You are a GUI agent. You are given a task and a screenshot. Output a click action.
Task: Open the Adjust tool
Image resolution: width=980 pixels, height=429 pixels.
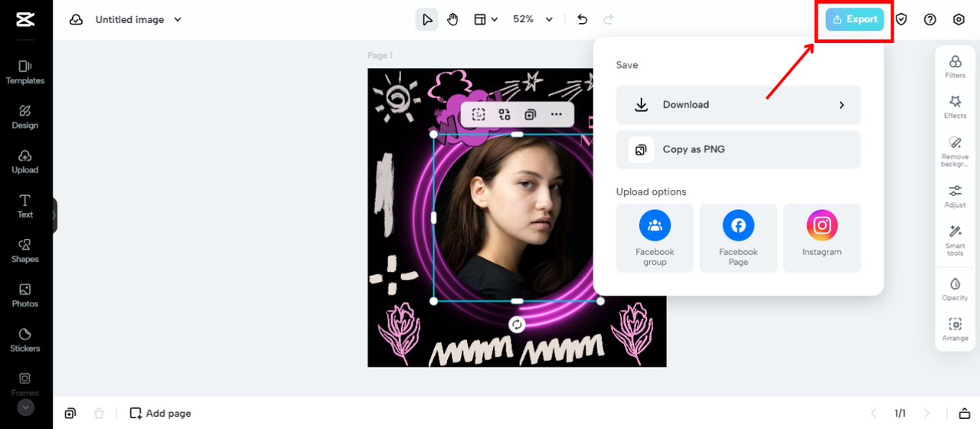pos(955,196)
